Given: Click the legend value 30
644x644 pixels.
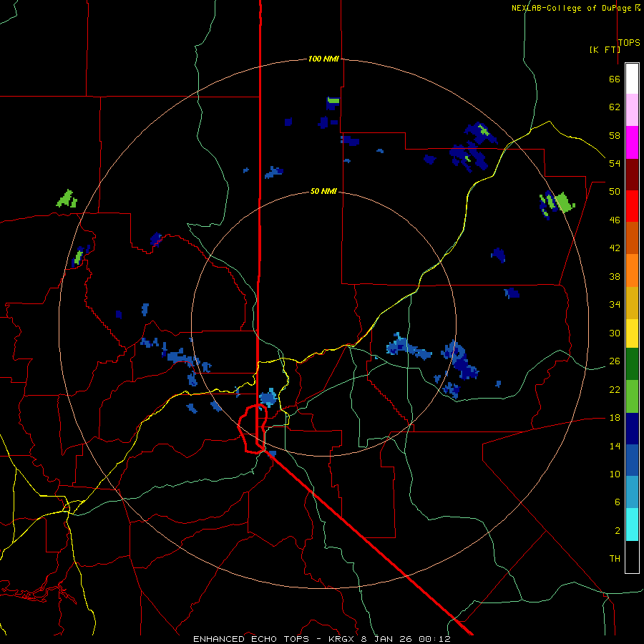Looking at the screenshot, I should [615, 333].
